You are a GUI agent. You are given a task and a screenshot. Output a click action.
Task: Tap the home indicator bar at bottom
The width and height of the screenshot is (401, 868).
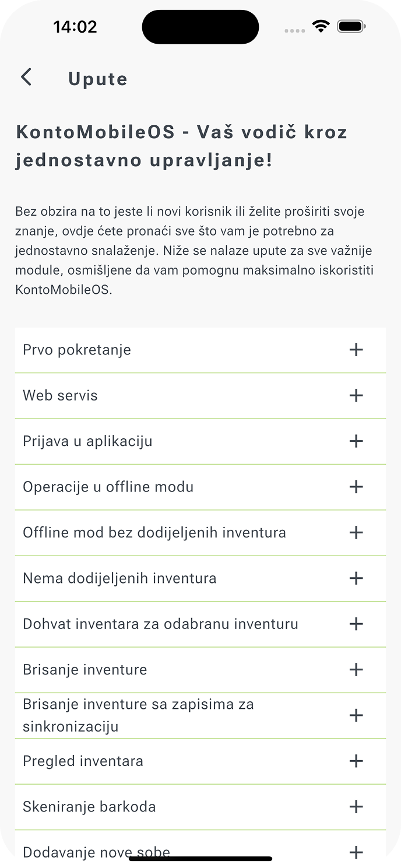200,858
